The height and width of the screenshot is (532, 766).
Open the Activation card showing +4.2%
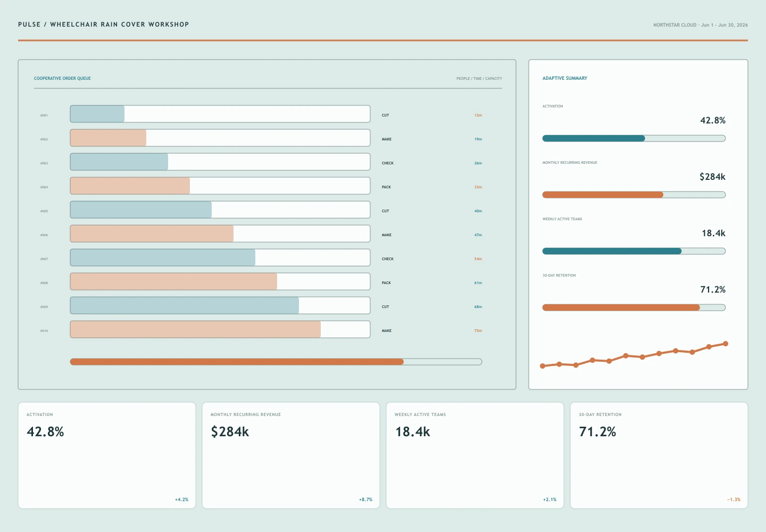[x=107, y=455]
